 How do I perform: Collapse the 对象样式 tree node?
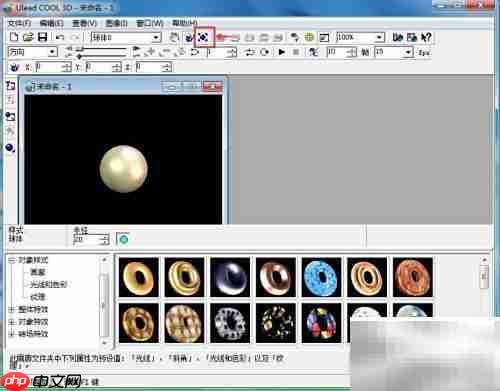point(12,260)
